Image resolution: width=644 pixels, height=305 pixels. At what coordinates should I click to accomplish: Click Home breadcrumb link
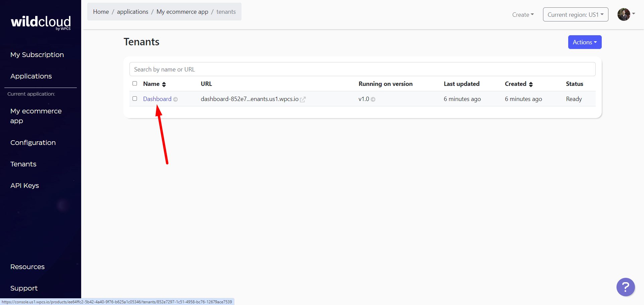coord(101,12)
